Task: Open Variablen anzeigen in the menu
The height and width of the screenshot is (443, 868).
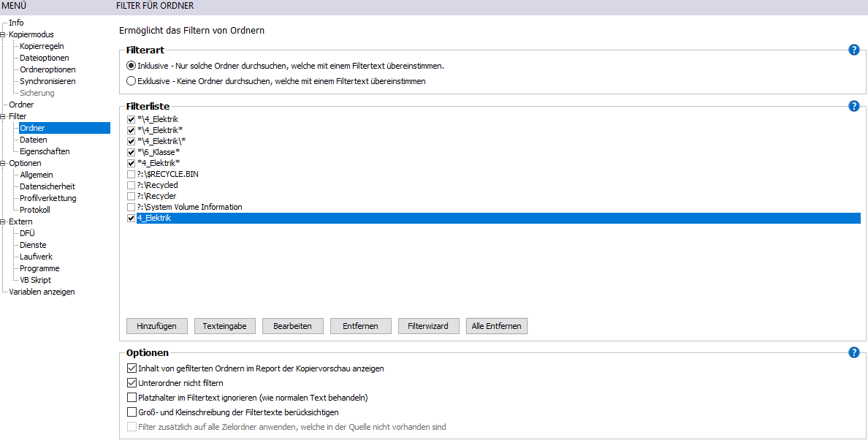Action: (42, 292)
